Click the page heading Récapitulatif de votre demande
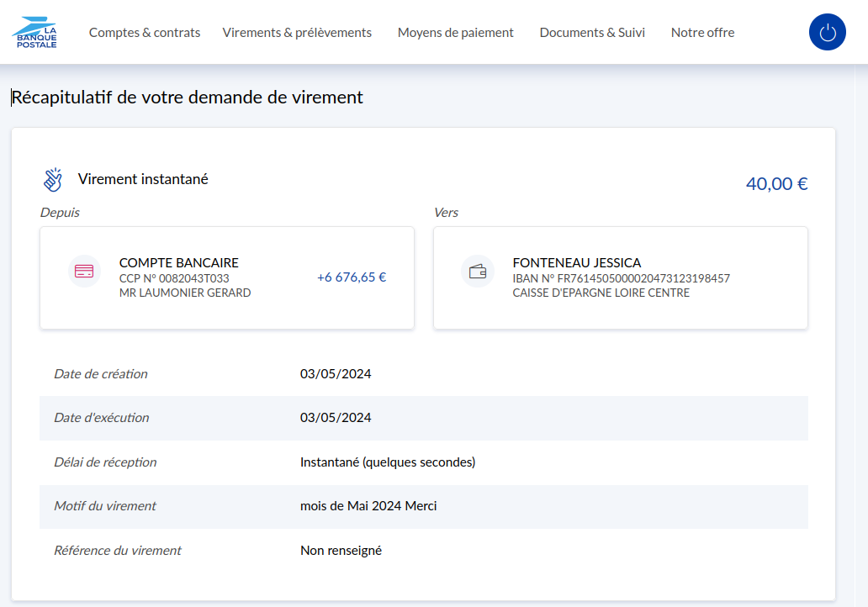Viewport: 868px width, 607px height. [x=187, y=98]
